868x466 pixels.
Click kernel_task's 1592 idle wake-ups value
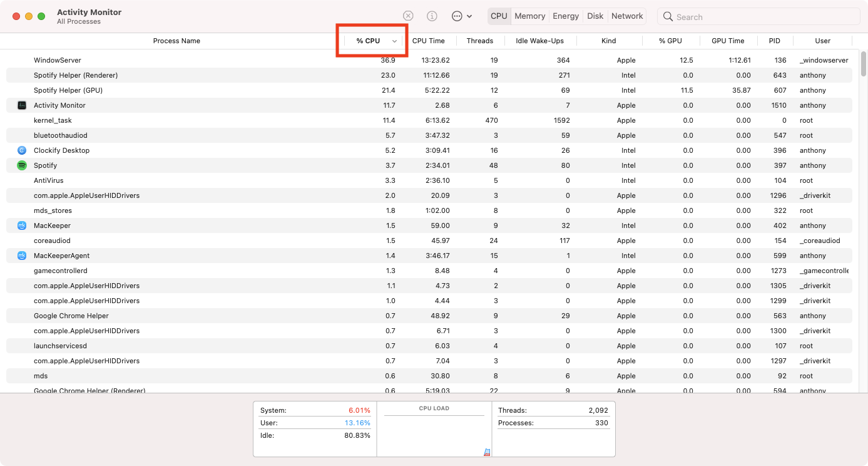coord(561,120)
